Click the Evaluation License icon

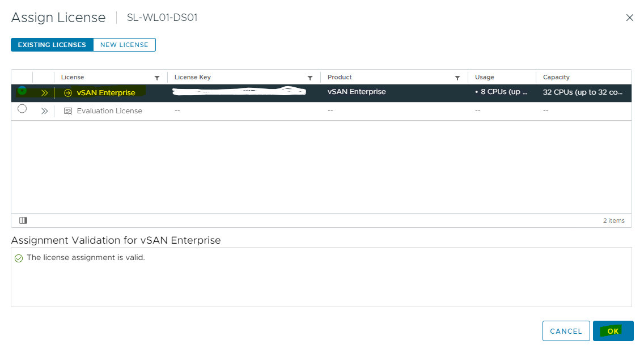68,111
